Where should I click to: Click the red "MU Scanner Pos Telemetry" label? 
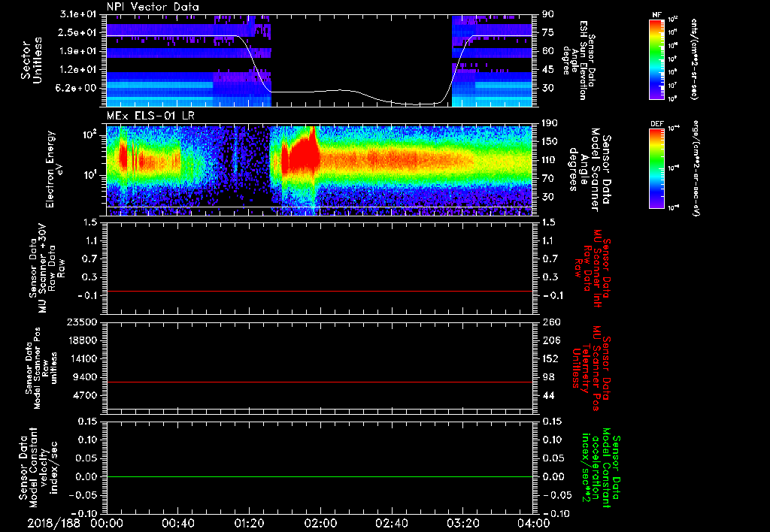592,368
